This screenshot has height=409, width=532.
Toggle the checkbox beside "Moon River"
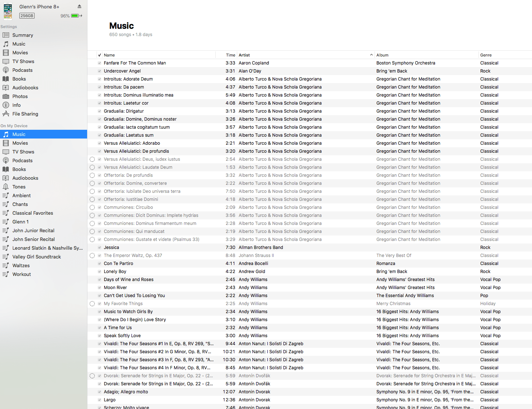click(99, 287)
